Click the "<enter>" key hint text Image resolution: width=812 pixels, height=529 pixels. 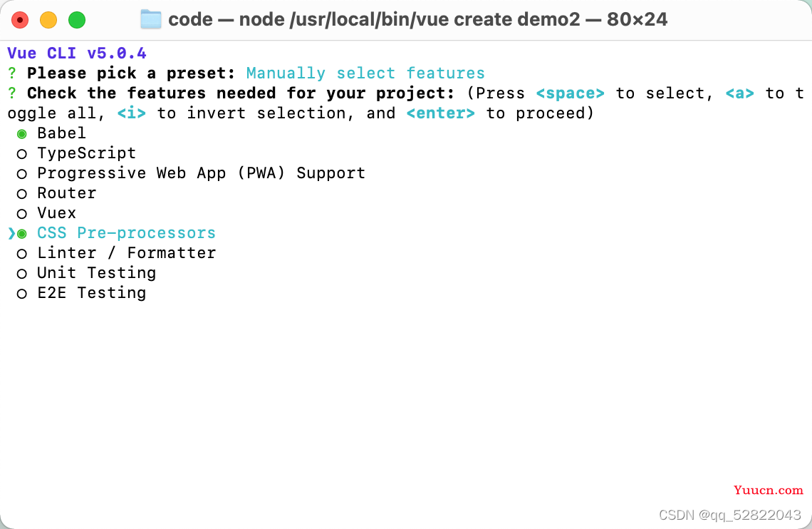tap(440, 113)
